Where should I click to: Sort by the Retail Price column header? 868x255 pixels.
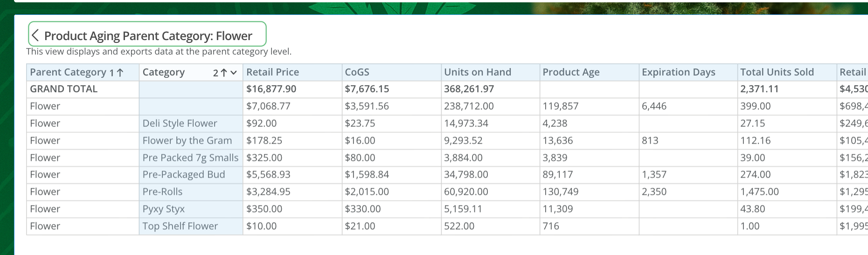point(272,72)
